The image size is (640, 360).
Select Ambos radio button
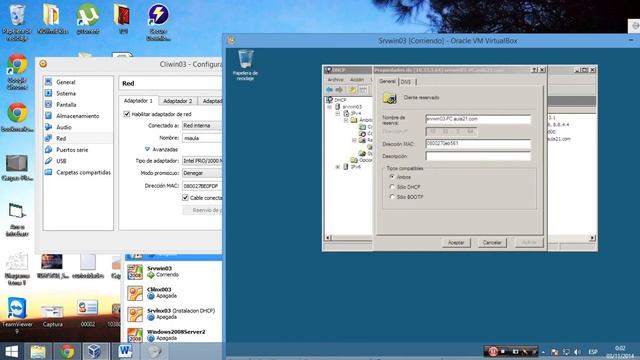pyautogui.click(x=392, y=177)
